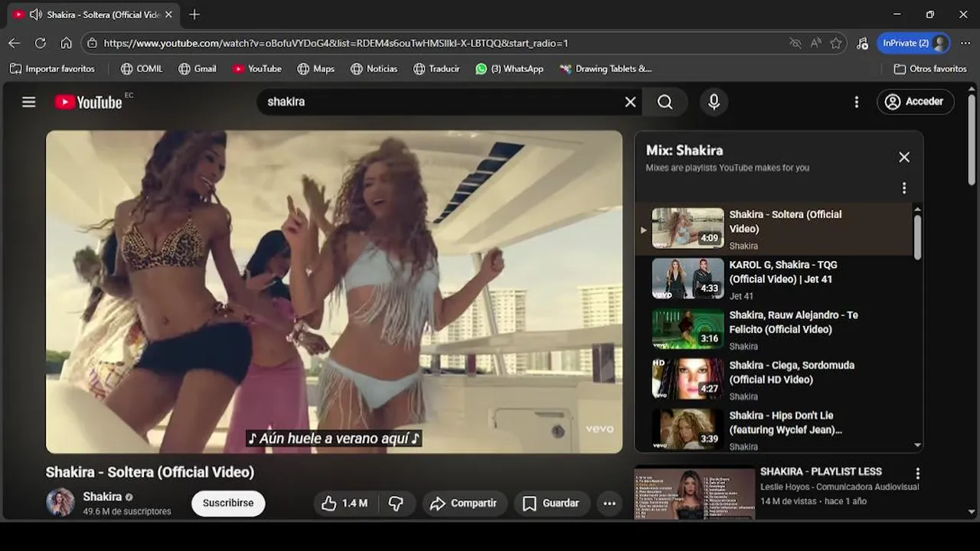Save video with Guardar button
This screenshot has width=980, height=551.
point(551,504)
